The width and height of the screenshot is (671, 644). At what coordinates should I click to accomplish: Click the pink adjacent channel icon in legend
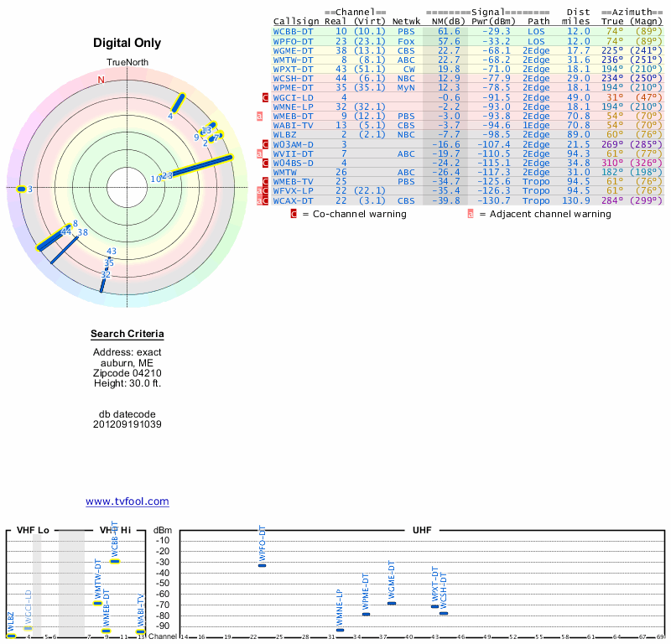coord(471,214)
